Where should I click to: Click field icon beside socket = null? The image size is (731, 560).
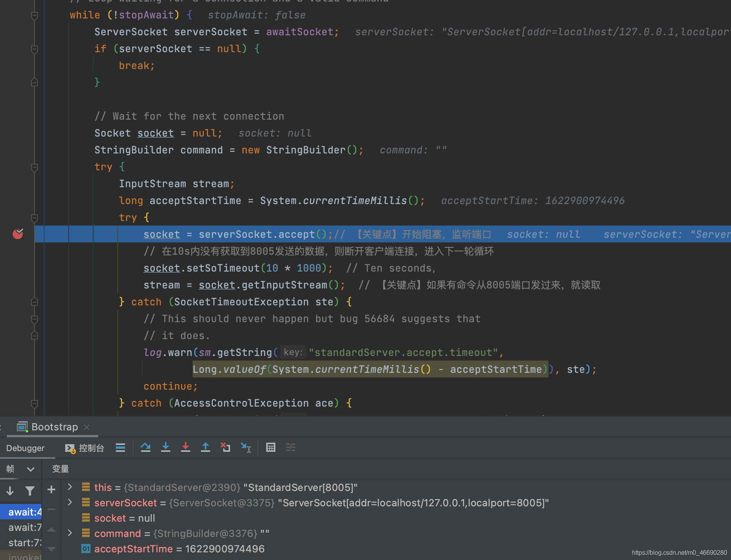(x=86, y=518)
